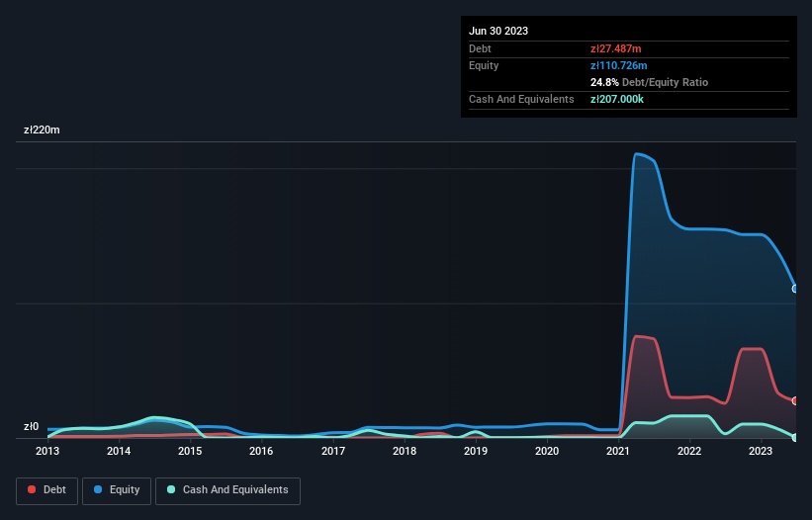Click the 2015 x-axis label
812x520 pixels.
point(190,451)
